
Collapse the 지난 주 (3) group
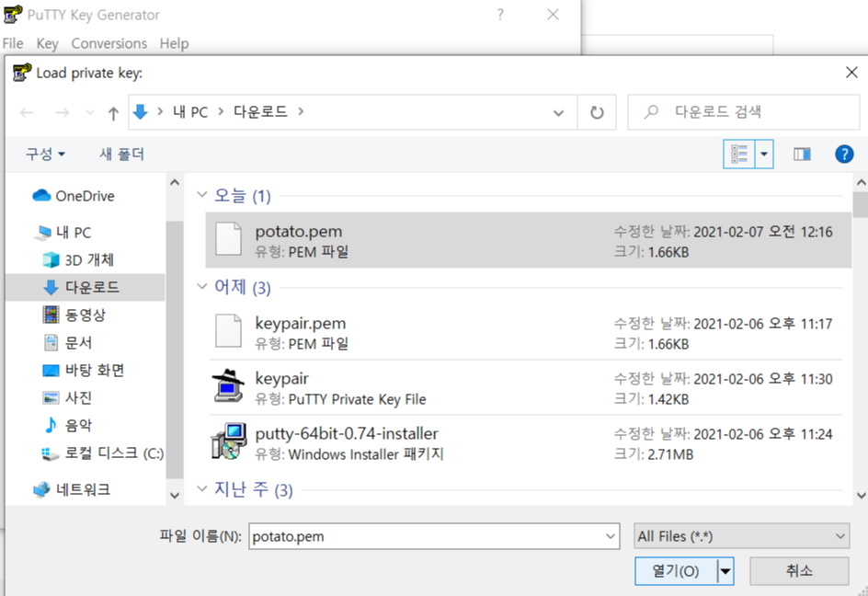coord(202,488)
